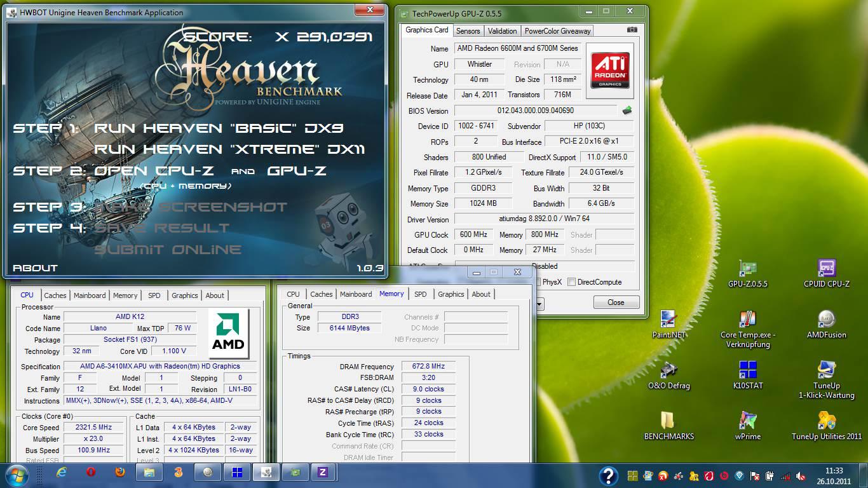Launch Opera from the taskbar
Image resolution: width=868 pixels, height=488 pixels.
91,472
